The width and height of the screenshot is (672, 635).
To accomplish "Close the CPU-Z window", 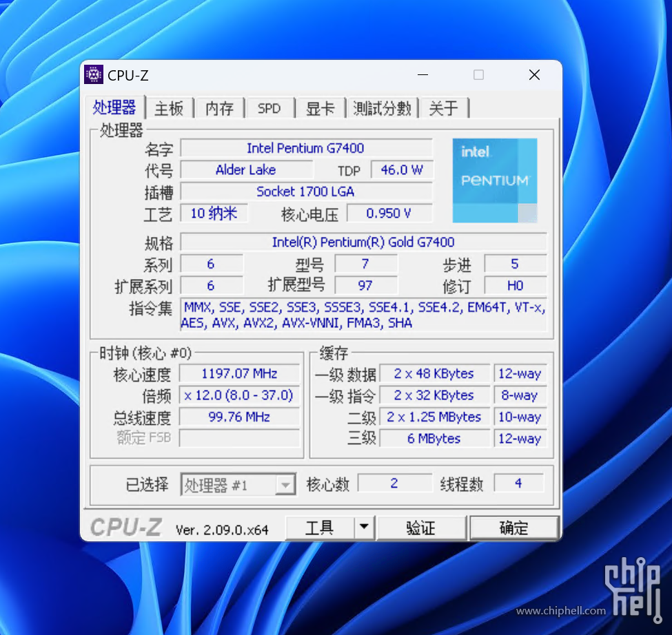I will 534,75.
